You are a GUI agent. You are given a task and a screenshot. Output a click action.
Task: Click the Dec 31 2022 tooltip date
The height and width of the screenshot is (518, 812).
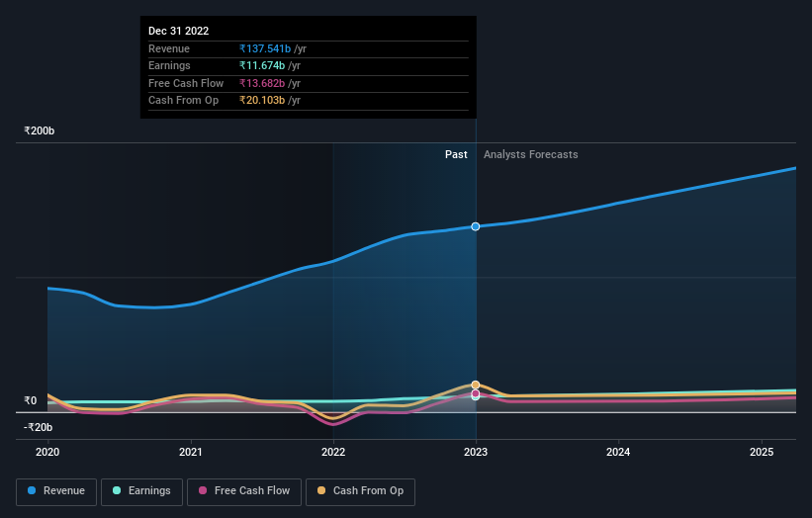pos(179,31)
